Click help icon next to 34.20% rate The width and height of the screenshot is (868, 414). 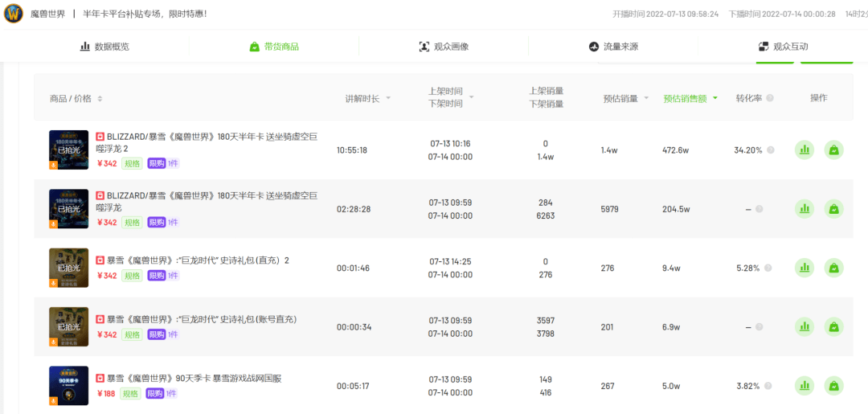pyautogui.click(x=771, y=150)
